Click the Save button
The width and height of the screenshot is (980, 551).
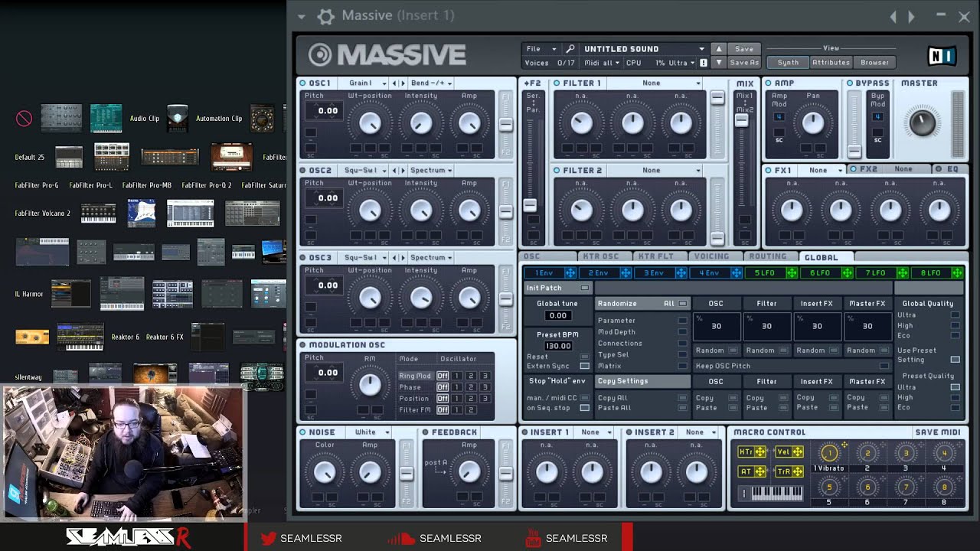[743, 49]
